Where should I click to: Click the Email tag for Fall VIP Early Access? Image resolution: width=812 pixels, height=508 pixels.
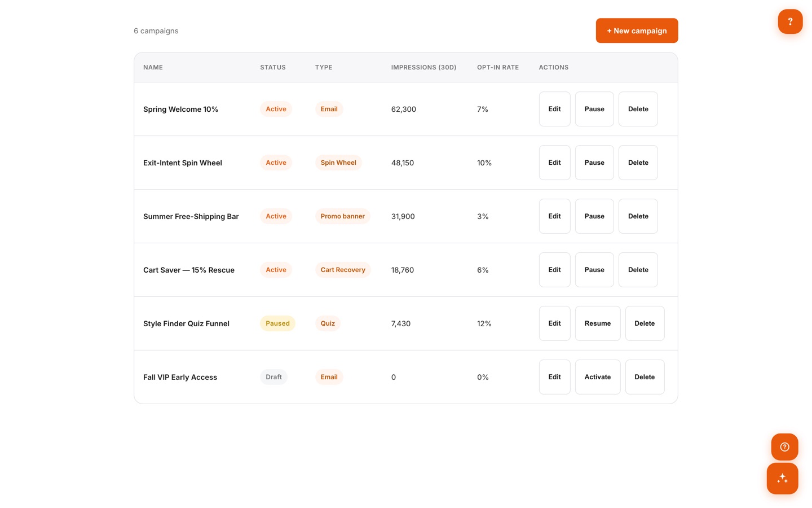coord(329,377)
